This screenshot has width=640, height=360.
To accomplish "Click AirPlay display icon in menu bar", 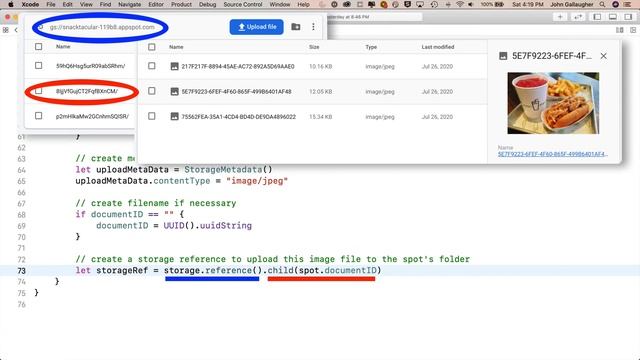I will coord(420,4).
